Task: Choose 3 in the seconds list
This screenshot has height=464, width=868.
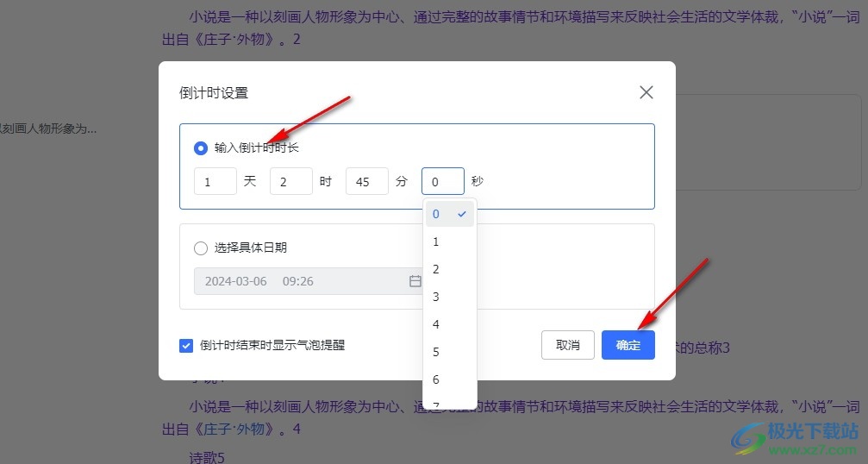Action: click(449, 298)
